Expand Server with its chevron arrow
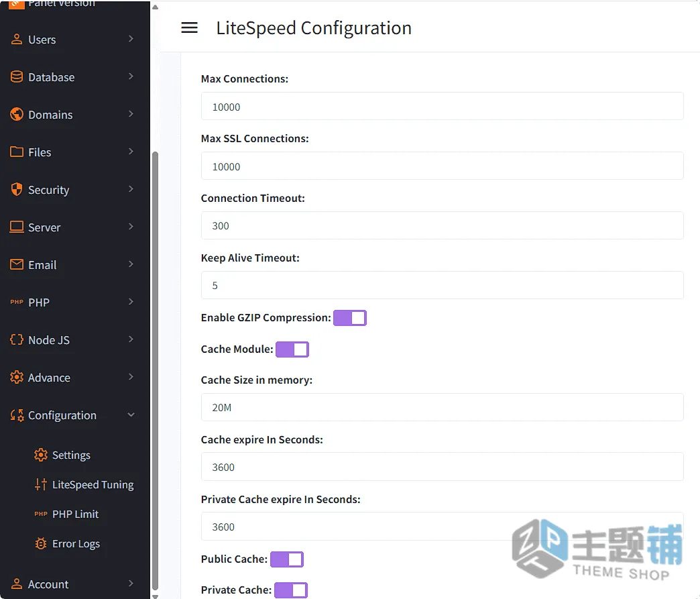The image size is (700, 599). (131, 227)
